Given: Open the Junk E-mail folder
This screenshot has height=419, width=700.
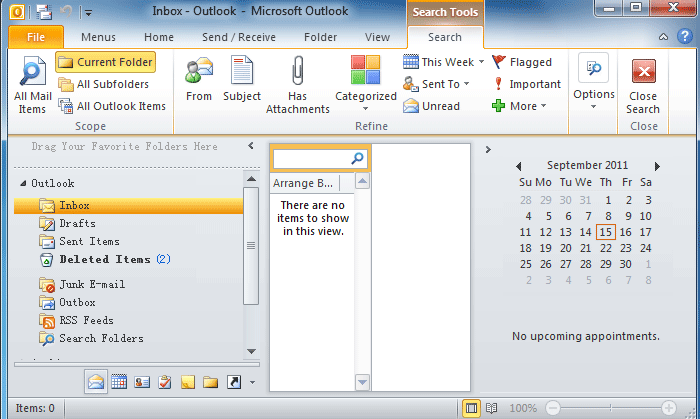Looking at the screenshot, I should coord(82,284).
